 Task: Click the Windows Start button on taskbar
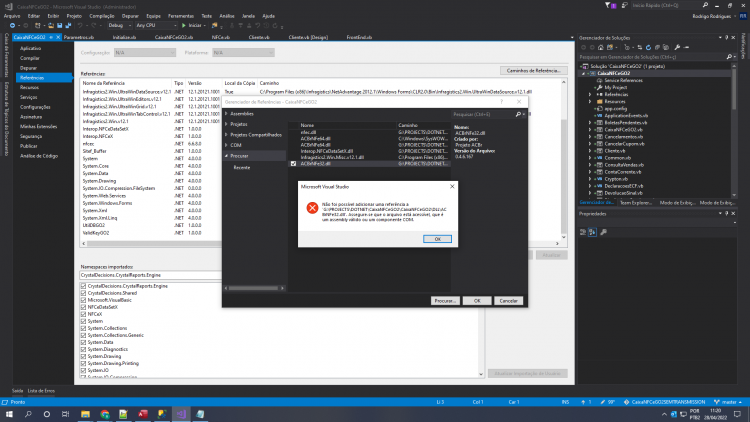(x=9, y=414)
